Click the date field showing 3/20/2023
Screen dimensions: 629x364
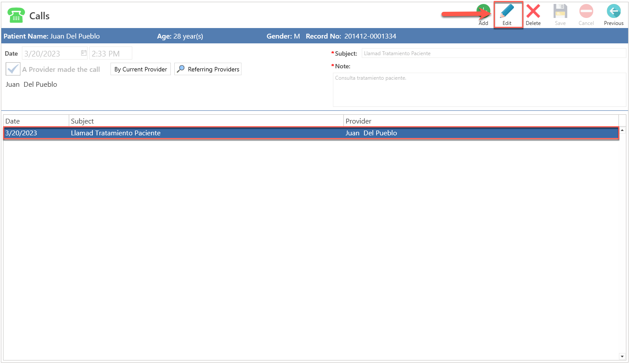tap(55, 53)
